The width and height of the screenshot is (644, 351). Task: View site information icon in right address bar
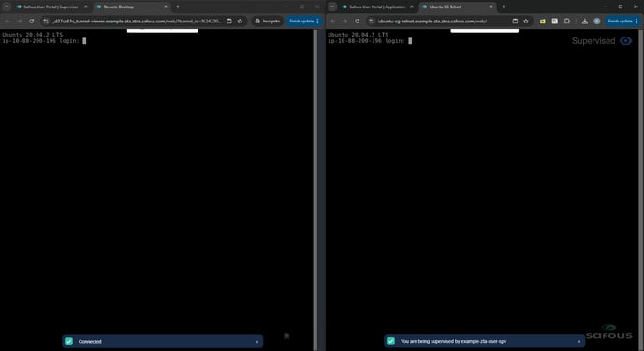[372, 21]
